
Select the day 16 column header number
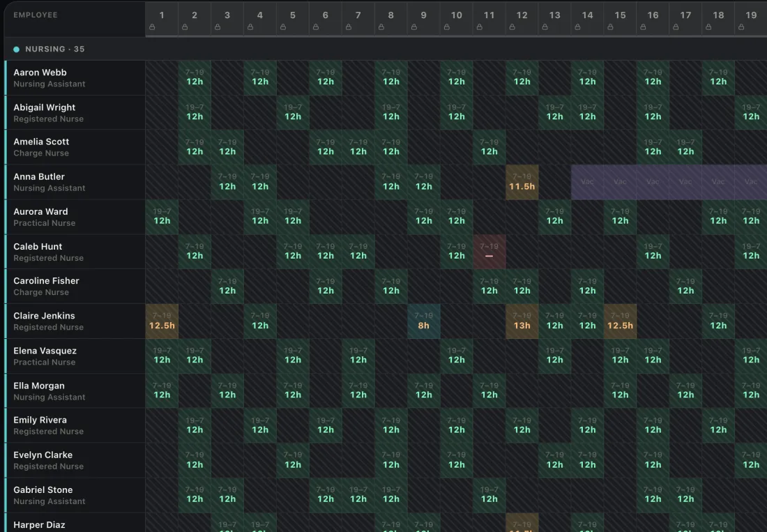(x=653, y=15)
